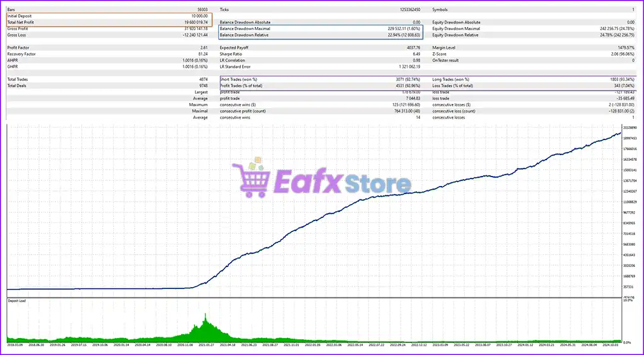Click the 'Total Net Profit' label
Screen dimensions: 644x355
(x=21, y=22)
